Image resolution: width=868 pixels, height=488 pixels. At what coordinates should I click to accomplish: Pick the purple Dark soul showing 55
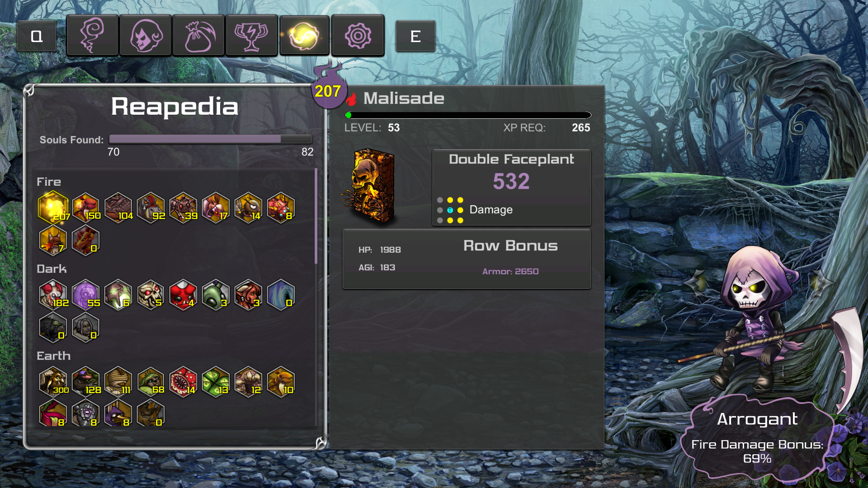(x=86, y=295)
